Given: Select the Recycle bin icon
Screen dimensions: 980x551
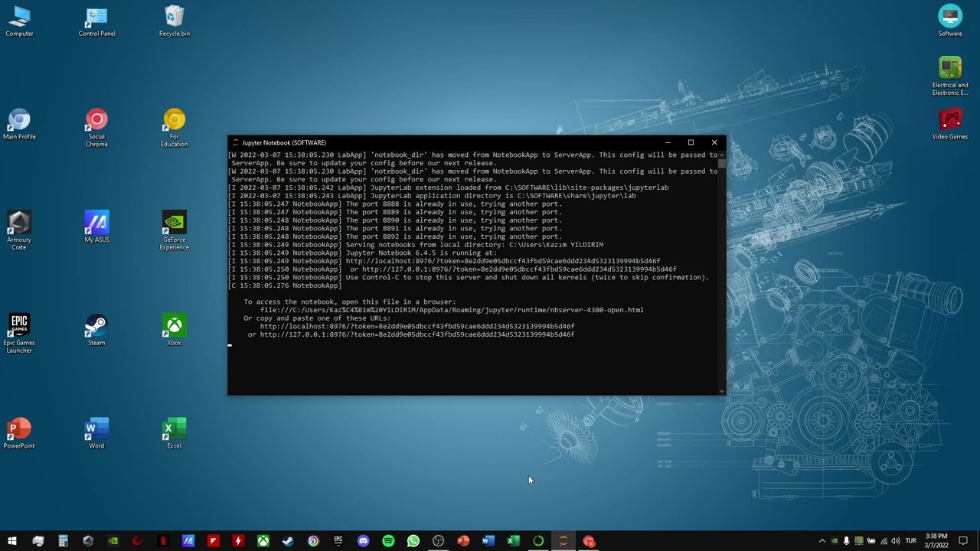Looking at the screenshot, I should pyautogui.click(x=174, y=21).
